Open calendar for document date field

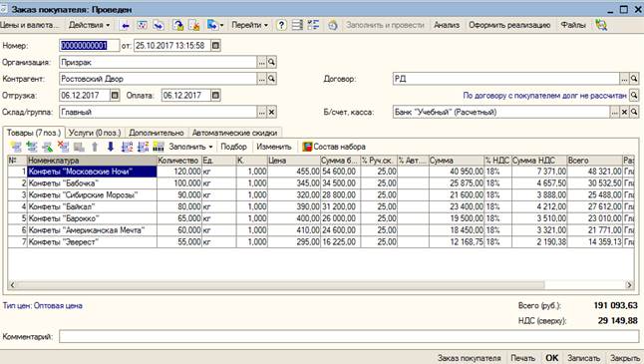215,46
